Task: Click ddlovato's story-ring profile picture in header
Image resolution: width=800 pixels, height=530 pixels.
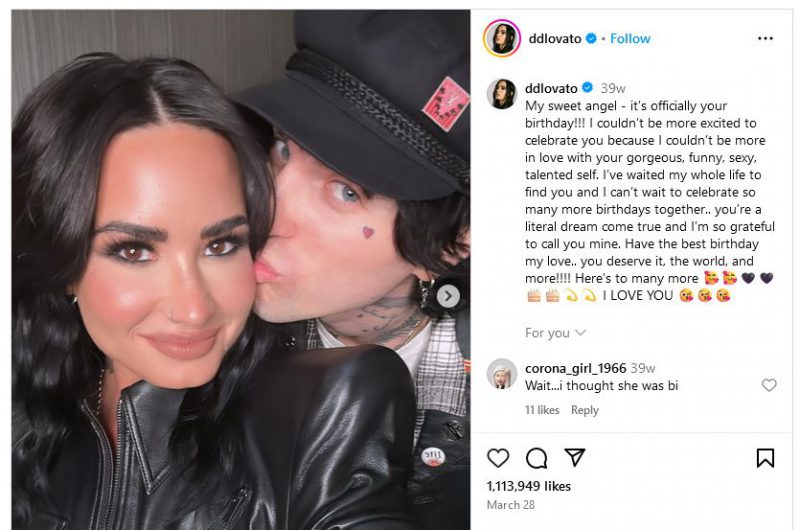Action: [x=502, y=38]
